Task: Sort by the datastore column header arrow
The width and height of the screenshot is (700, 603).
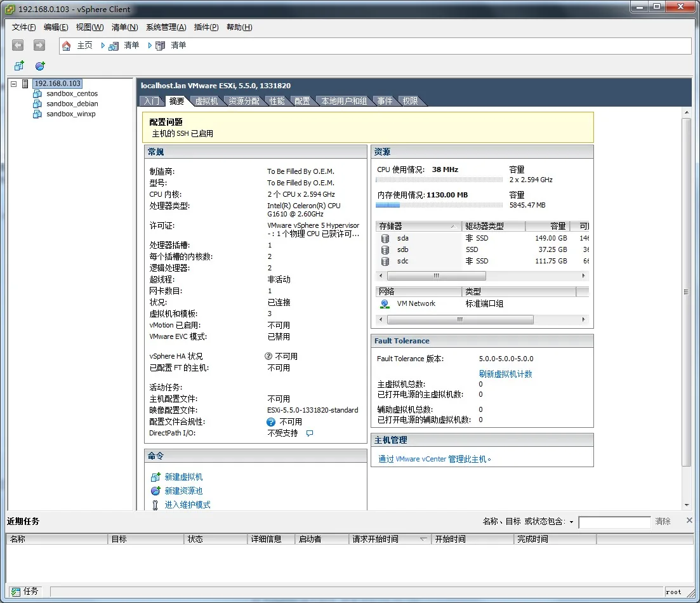Action: pos(452,227)
